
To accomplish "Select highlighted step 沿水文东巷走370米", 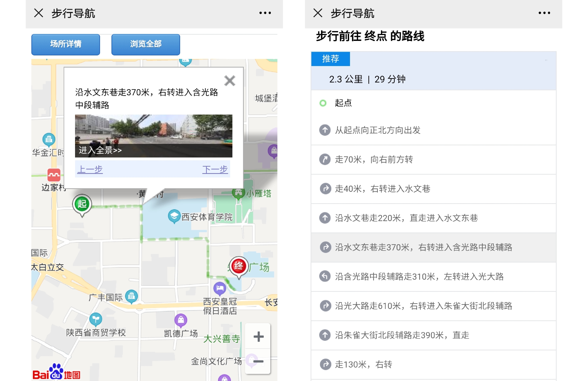I will pos(434,247).
